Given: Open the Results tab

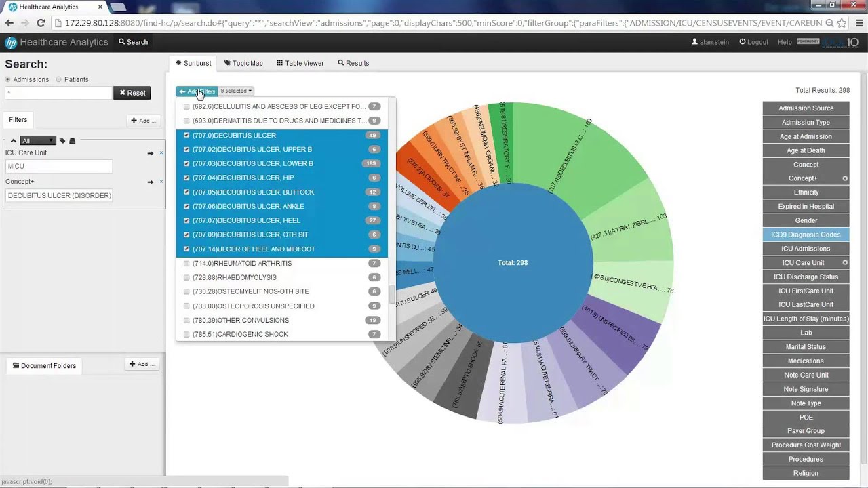Looking at the screenshot, I should pyautogui.click(x=353, y=63).
